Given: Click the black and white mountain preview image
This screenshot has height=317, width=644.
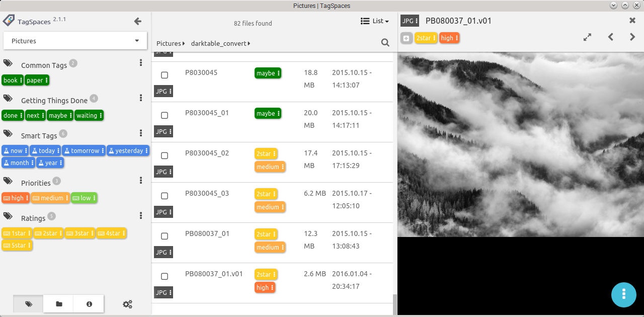Looking at the screenshot, I should [521, 144].
